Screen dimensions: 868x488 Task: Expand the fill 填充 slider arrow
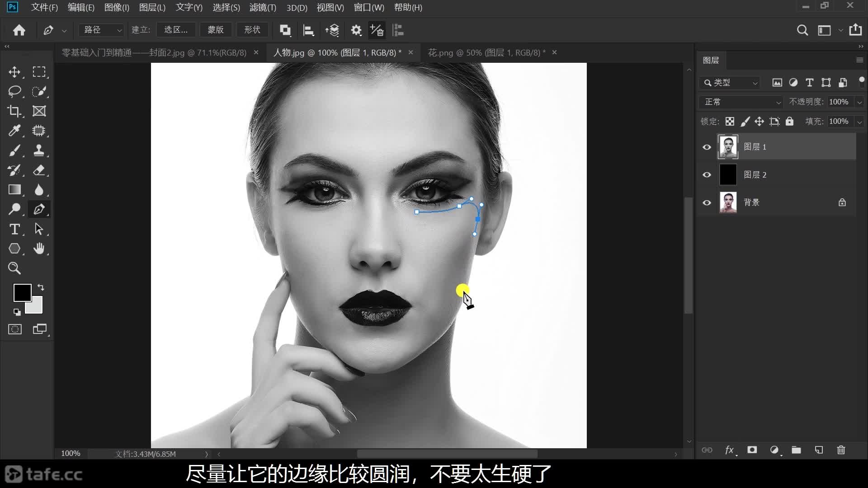point(859,122)
